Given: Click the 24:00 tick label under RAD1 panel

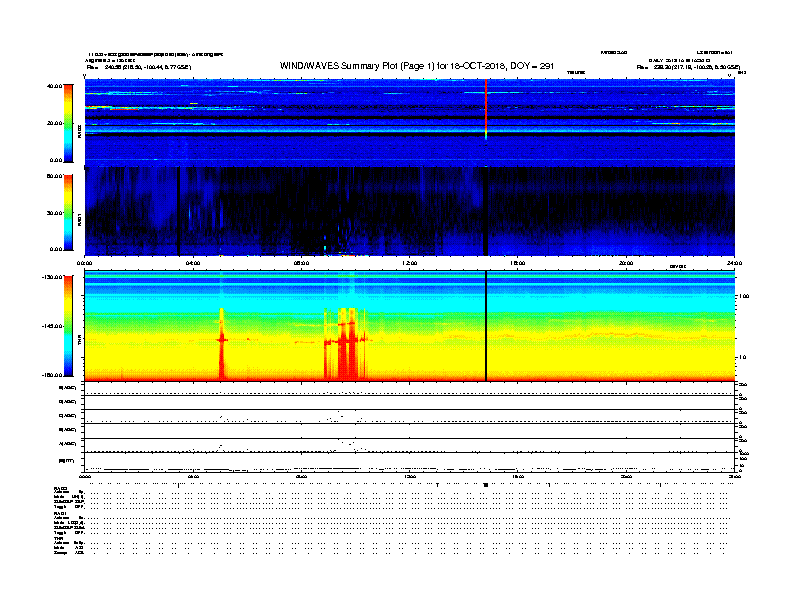Looking at the screenshot, I should (734, 263).
